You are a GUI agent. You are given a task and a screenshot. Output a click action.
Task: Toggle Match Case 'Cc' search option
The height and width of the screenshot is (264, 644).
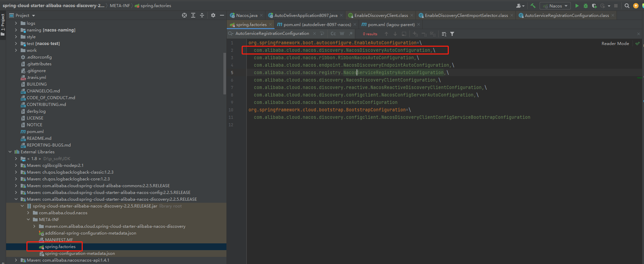[333, 34]
